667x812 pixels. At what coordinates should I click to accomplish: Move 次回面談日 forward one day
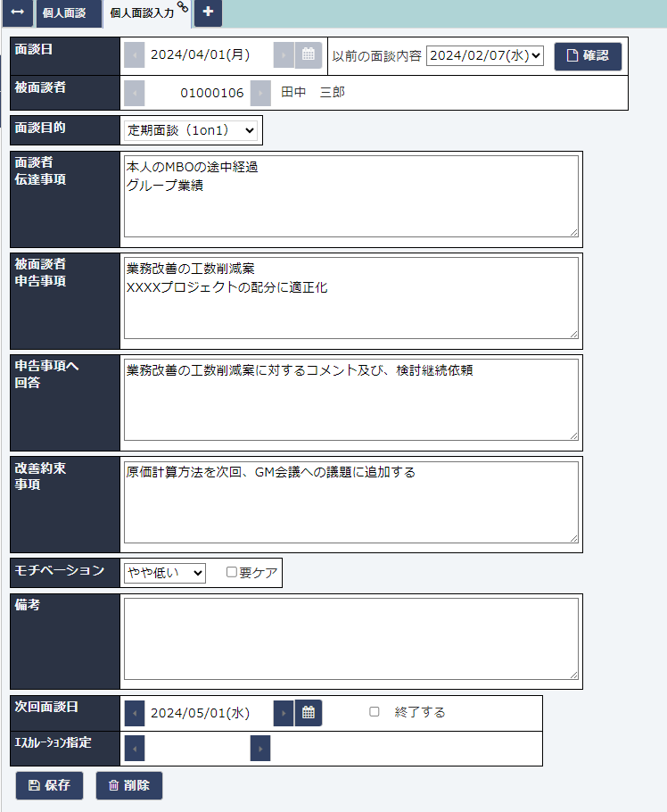point(284,713)
